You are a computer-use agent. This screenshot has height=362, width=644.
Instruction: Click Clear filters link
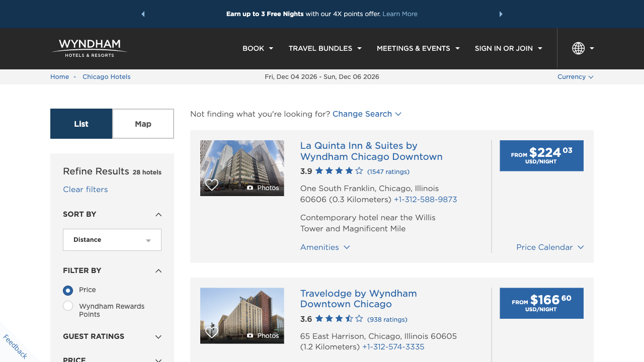pos(86,190)
